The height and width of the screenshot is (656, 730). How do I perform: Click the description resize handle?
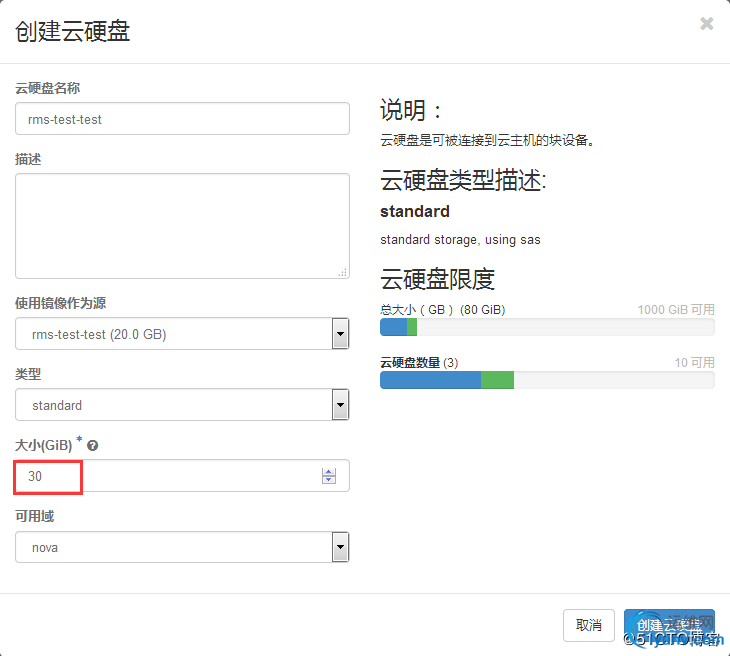pos(343,272)
